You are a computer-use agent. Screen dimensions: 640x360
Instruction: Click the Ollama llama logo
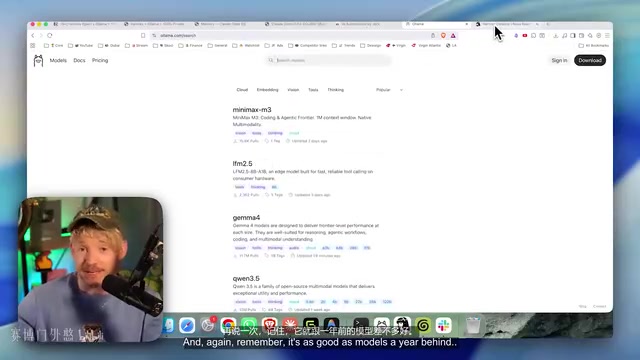coord(38,61)
